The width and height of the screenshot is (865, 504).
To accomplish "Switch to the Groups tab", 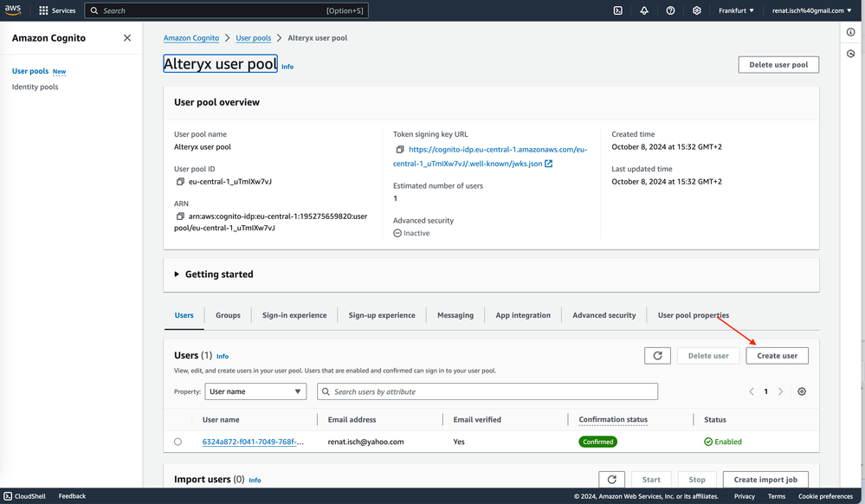I will click(228, 315).
